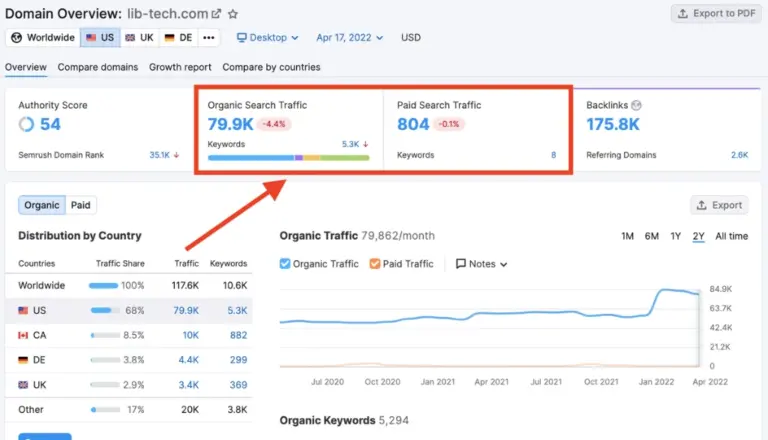Click the Germany flag in country table

pos(23,360)
